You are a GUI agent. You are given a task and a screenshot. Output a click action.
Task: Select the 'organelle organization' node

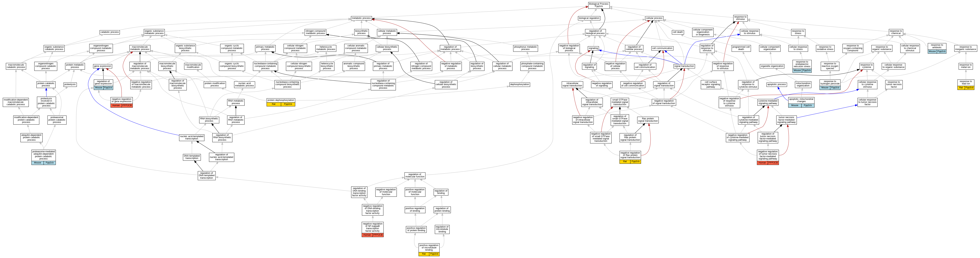click(772, 66)
